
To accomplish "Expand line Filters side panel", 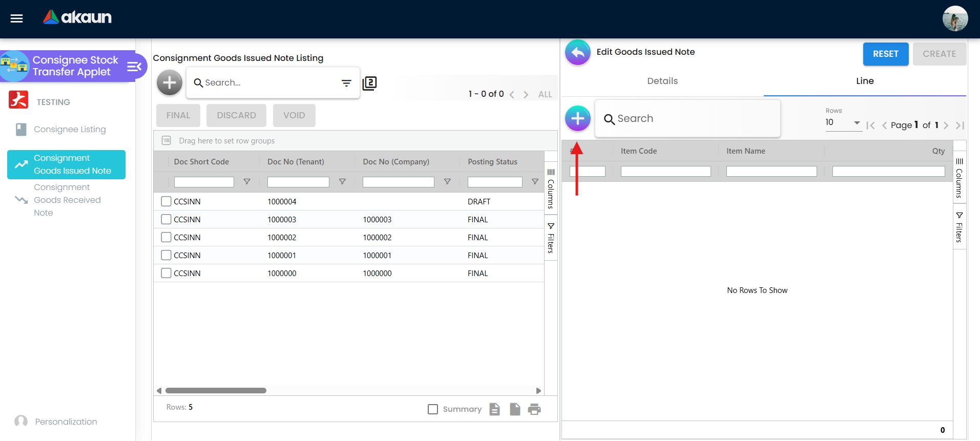I will coord(960,227).
